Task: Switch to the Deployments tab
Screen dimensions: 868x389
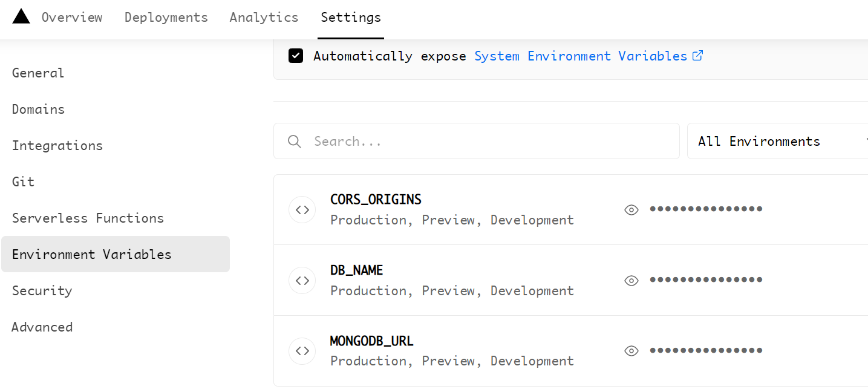Action: point(166,17)
